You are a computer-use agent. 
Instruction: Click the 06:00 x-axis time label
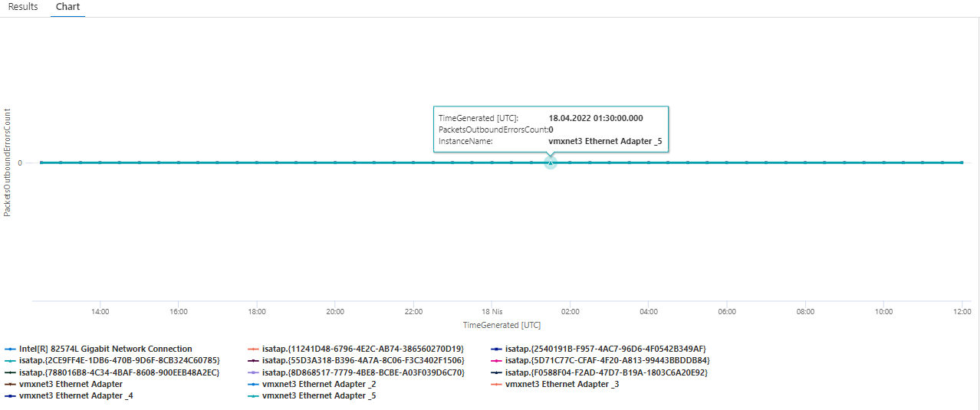pyautogui.click(x=727, y=312)
